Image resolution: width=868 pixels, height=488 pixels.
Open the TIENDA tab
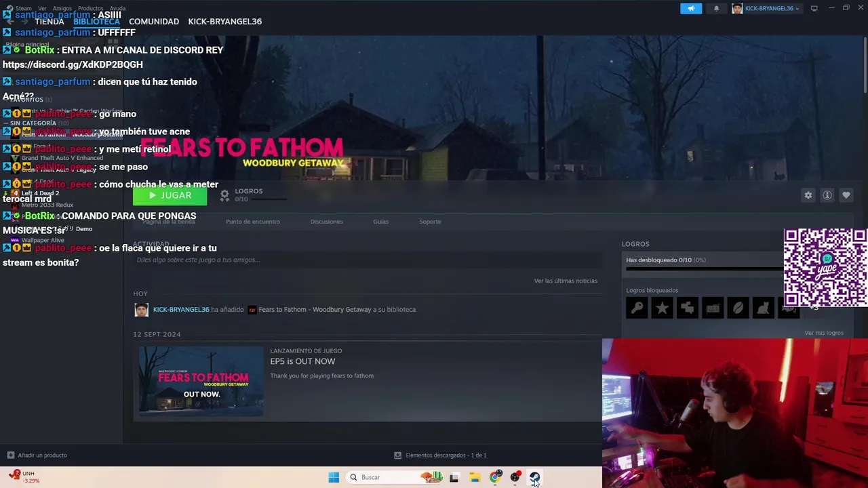coord(50,22)
